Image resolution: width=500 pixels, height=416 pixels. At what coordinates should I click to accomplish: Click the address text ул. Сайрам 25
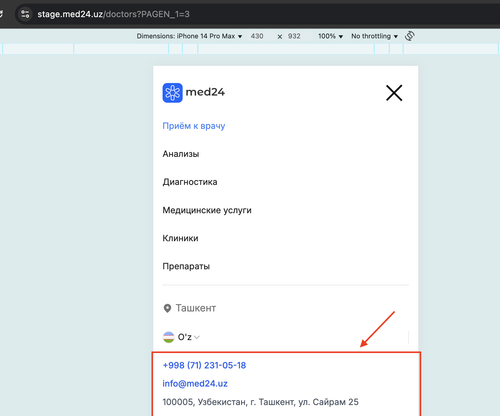(328, 402)
